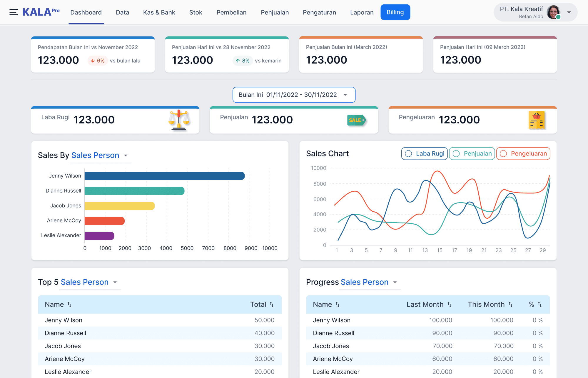Open the Bulan Ini date range dropdown

point(294,95)
